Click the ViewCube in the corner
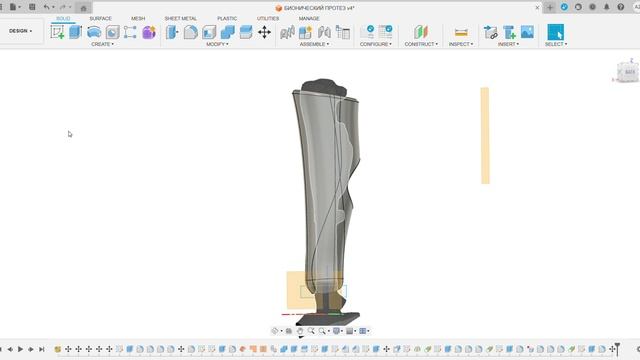The height and width of the screenshot is (360, 640). [x=628, y=71]
